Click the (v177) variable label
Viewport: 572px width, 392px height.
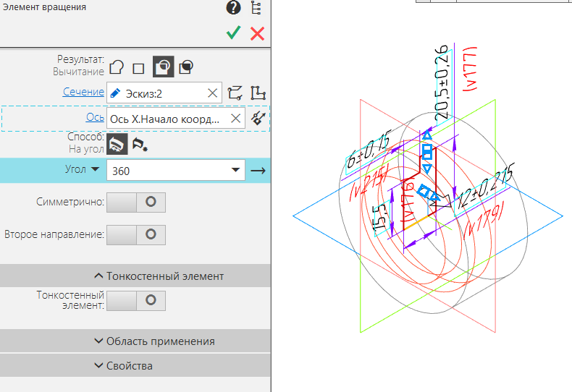(x=469, y=69)
